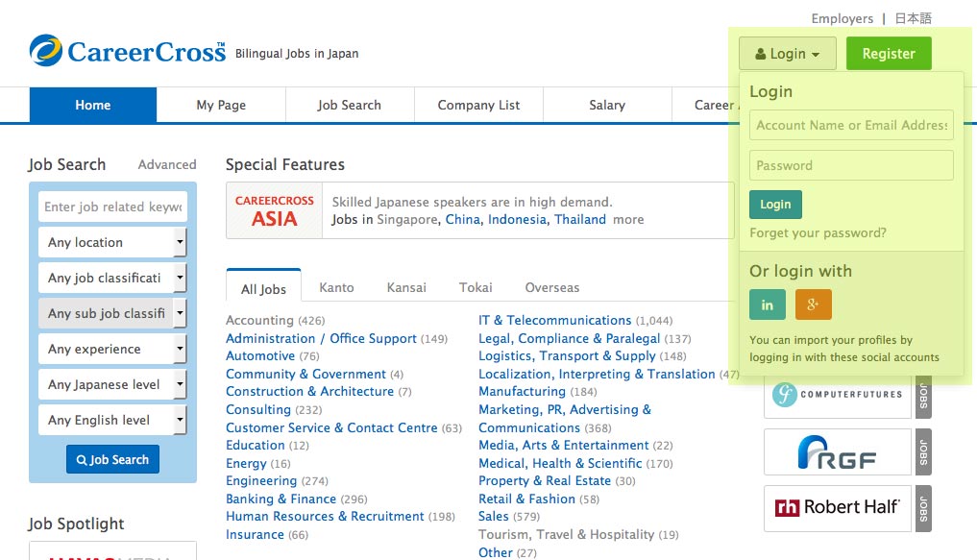Expand the Any English level dropdown
977x560 pixels.
point(112,420)
